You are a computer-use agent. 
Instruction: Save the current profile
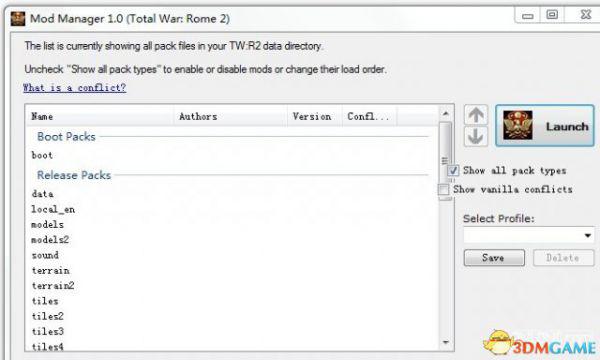pos(494,258)
